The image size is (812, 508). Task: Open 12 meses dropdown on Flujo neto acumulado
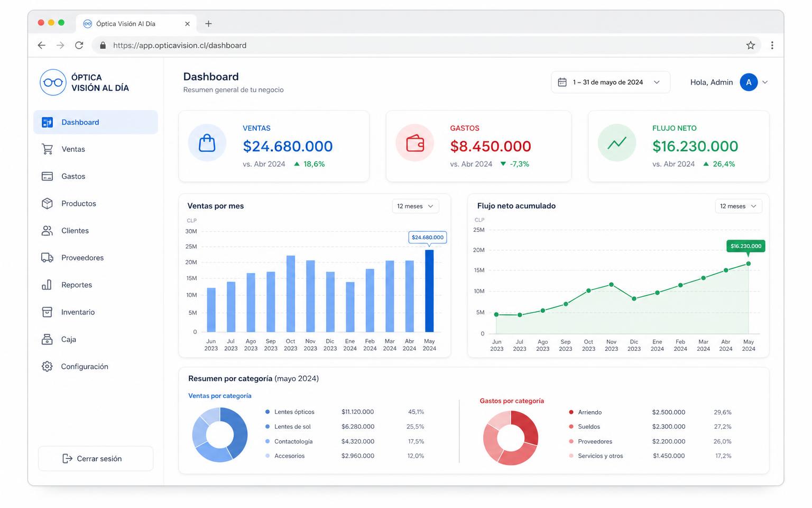click(739, 206)
